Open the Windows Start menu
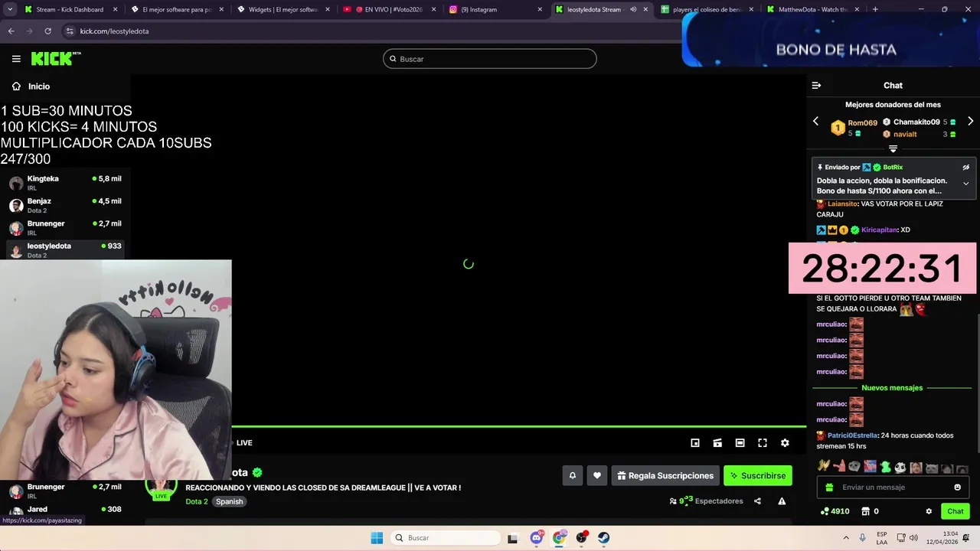 [377, 538]
